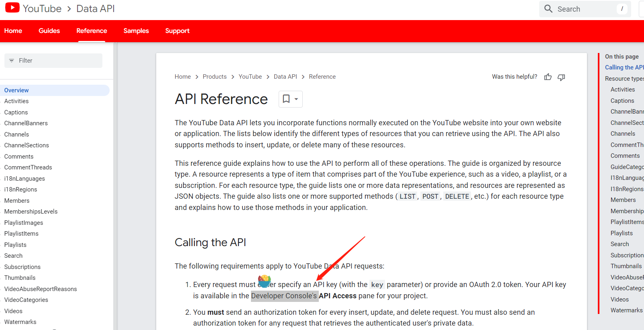
Task: Click the Filter icon in sidebar
Action: (x=12, y=61)
